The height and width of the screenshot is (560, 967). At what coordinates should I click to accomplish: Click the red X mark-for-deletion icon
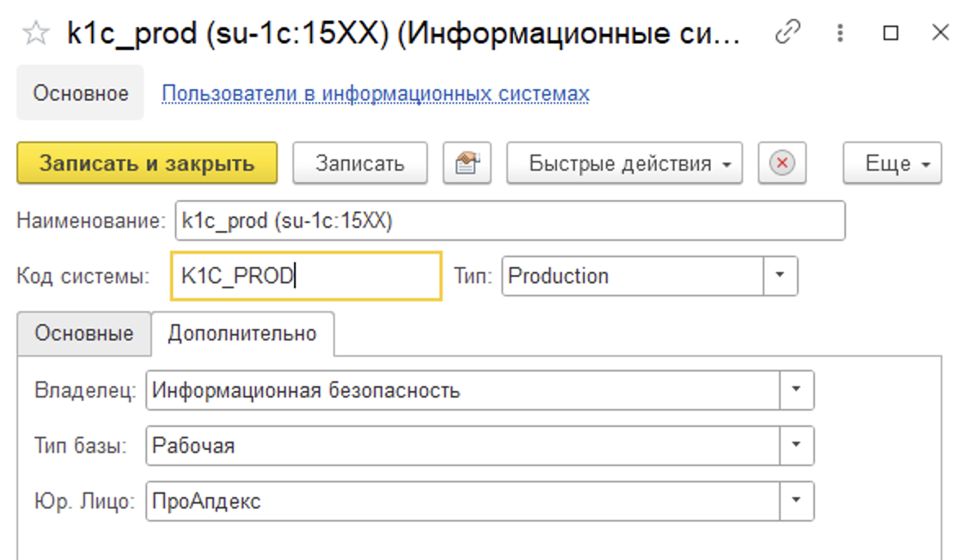click(782, 163)
